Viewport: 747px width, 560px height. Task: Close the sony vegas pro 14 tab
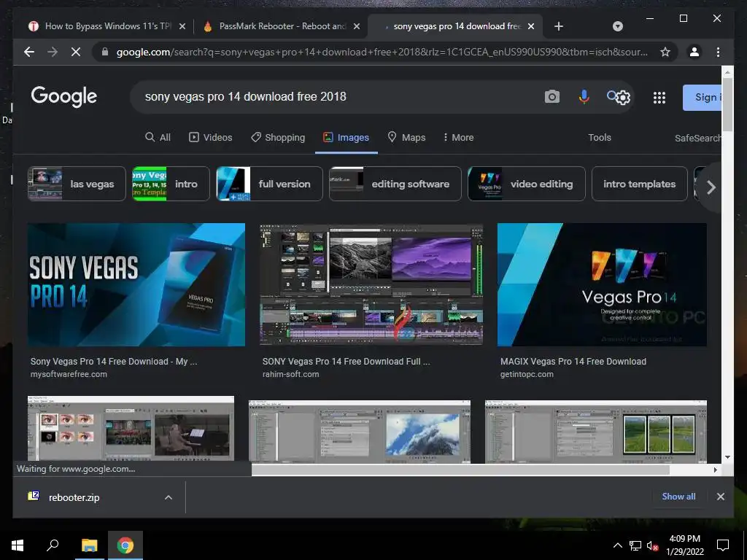pyautogui.click(x=531, y=26)
